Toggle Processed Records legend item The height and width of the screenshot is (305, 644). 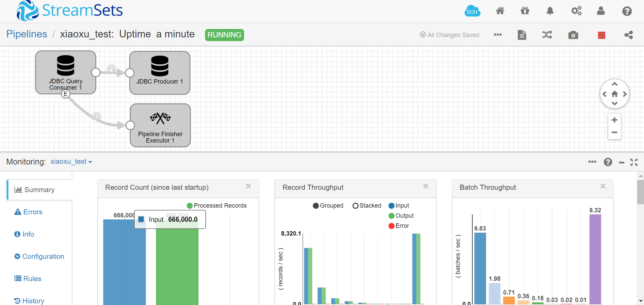[x=216, y=206]
